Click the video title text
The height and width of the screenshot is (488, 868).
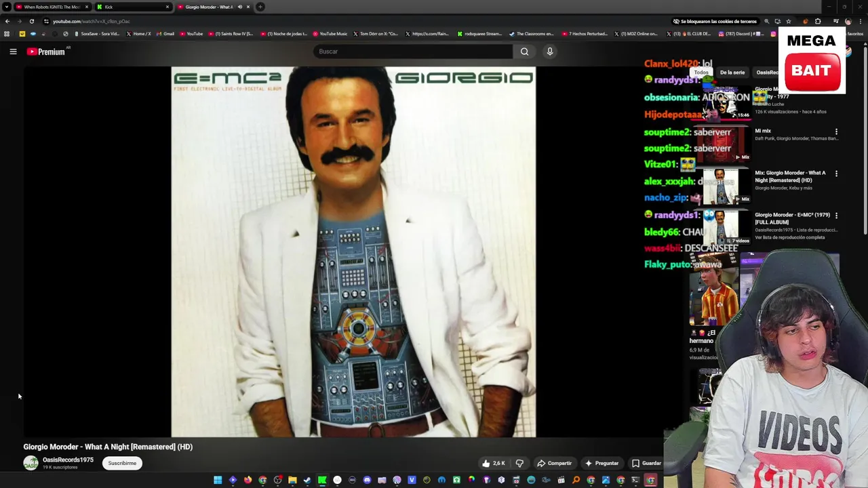[108, 447]
